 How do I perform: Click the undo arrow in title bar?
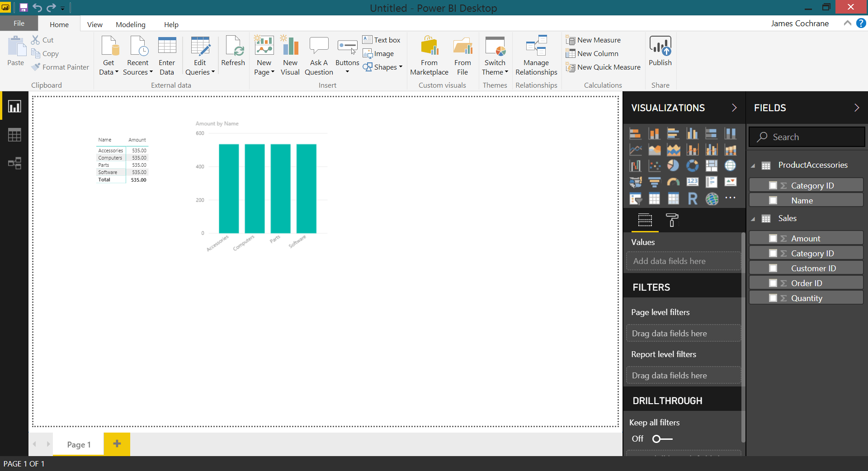pyautogui.click(x=37, y=7)
